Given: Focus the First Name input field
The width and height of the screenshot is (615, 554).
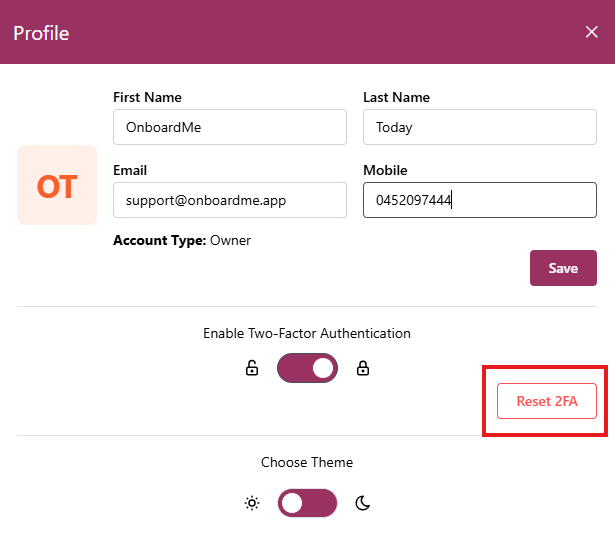Looking at the screenshot, I should (x=230, y=127).
